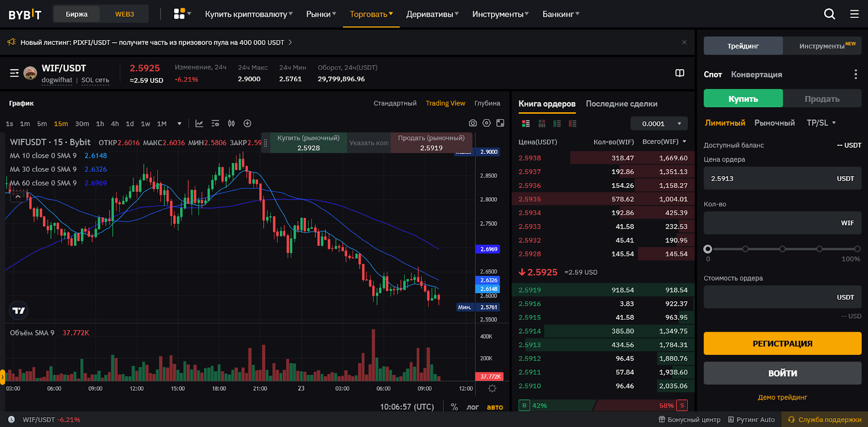The image size is (868, 427).
Task: Collapse the indicator legend arrow
Action: pyautogui.click(x=18, y=197)
